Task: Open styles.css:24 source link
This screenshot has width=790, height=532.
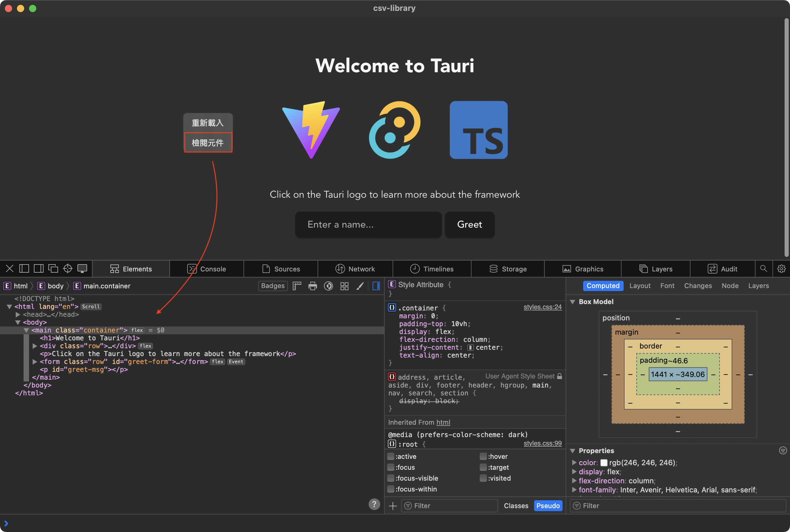Action: (x=543, y=307)
